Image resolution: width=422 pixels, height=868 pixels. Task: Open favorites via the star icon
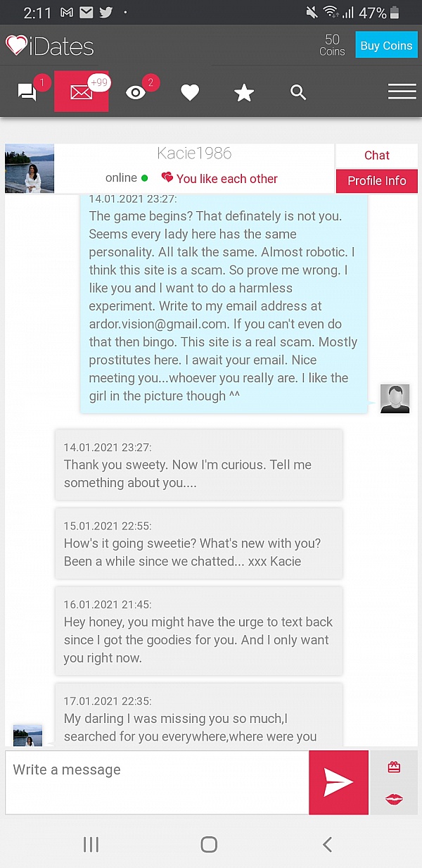point(244,92)
